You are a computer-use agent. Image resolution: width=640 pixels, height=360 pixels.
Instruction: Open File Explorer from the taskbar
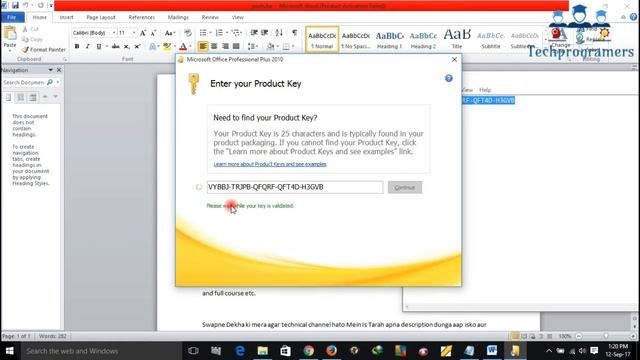(x=262, y=351)
